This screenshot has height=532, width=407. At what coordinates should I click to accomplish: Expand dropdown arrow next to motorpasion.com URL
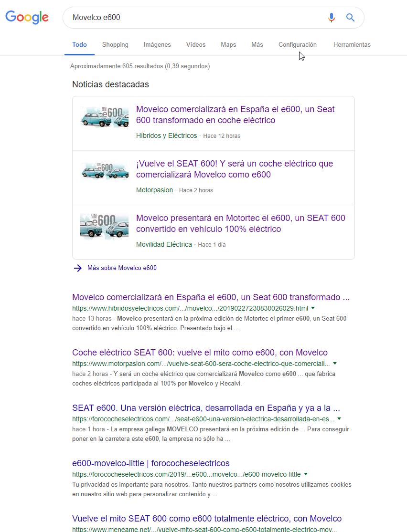[335, 364]
